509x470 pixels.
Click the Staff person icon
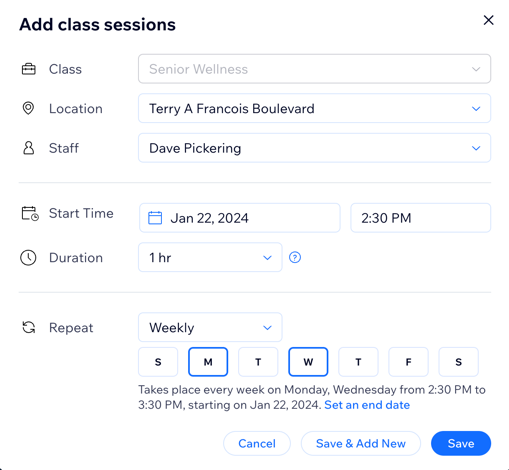(28, 148)
